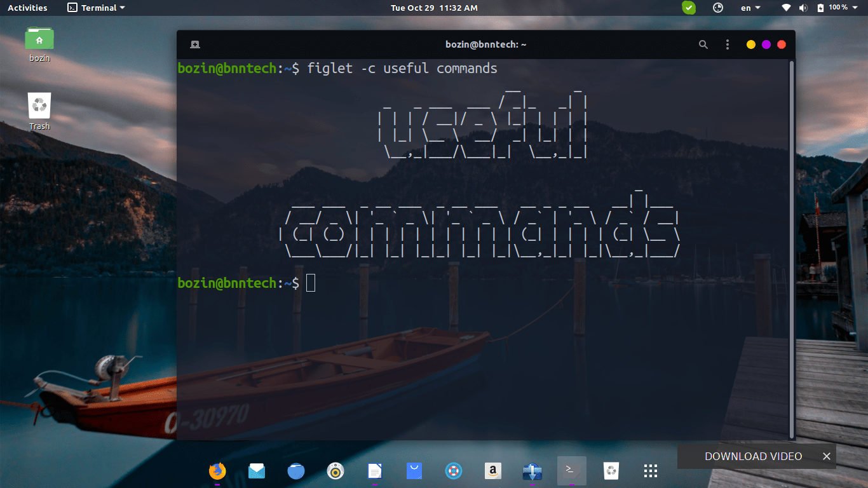This screenshot has height=488, width=868.
Task: Launch Software Updater from the dock
Action: (532, 471)
